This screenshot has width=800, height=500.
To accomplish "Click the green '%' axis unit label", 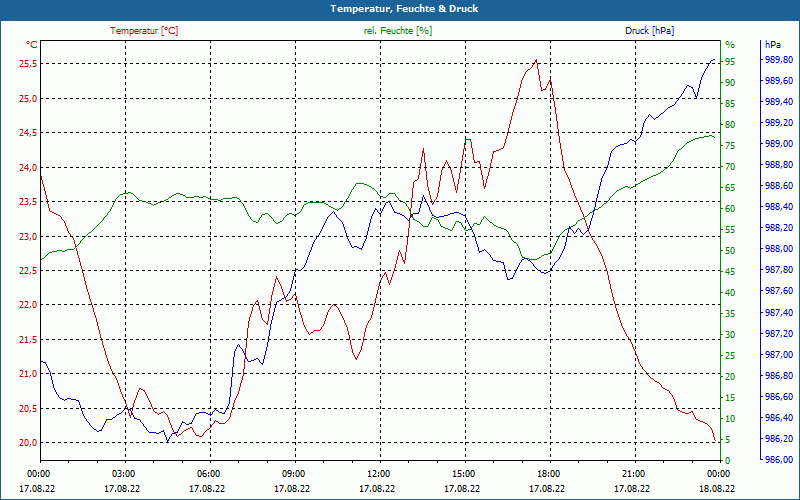I will tap(730, 45).
